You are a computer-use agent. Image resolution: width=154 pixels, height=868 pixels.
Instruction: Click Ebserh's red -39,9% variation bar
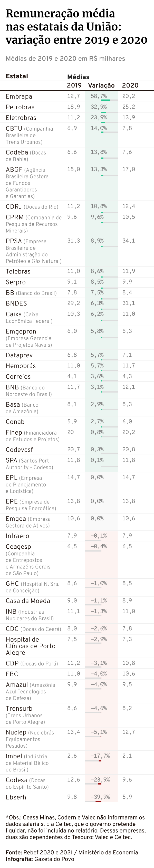[x=98, y=802]
